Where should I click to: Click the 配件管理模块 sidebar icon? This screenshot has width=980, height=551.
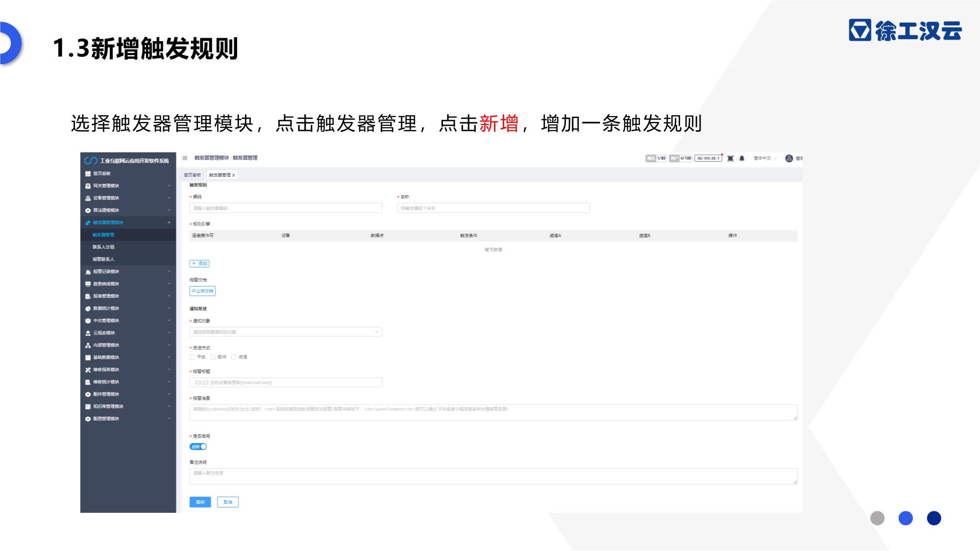point(88,394)
